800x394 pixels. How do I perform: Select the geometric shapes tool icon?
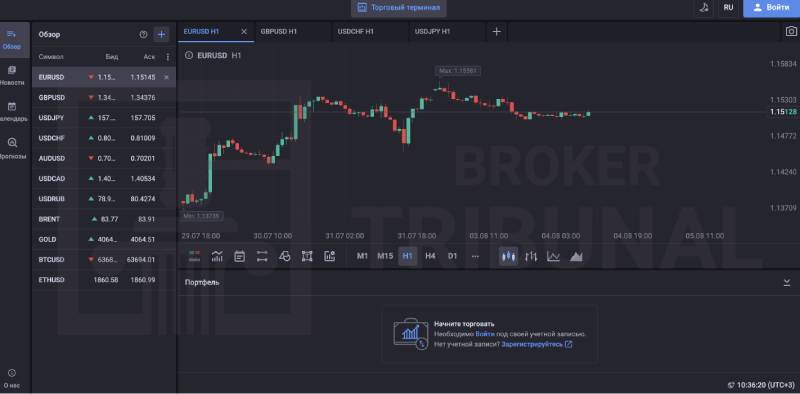285,256
